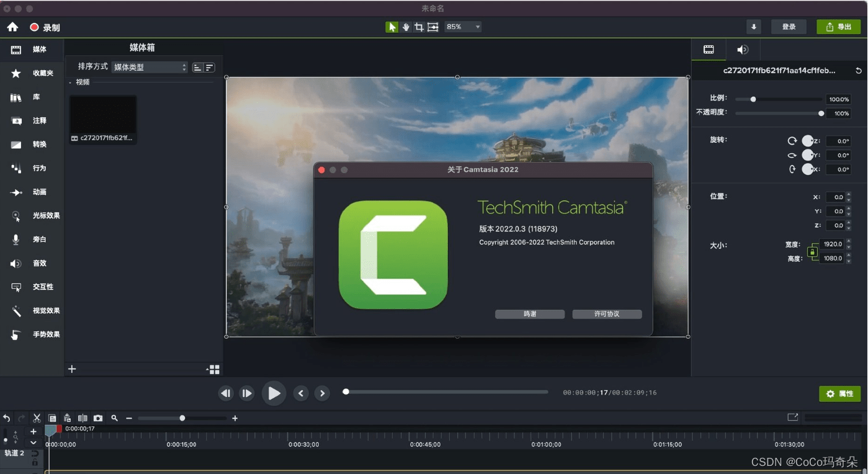Switch to visual properties tab

(x=709, y=50)
